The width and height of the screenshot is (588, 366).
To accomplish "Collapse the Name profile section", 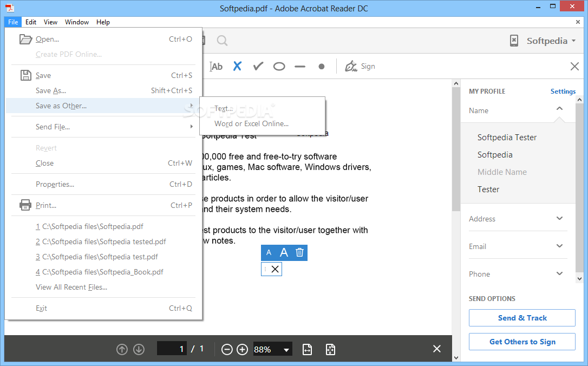I will 559,109.
